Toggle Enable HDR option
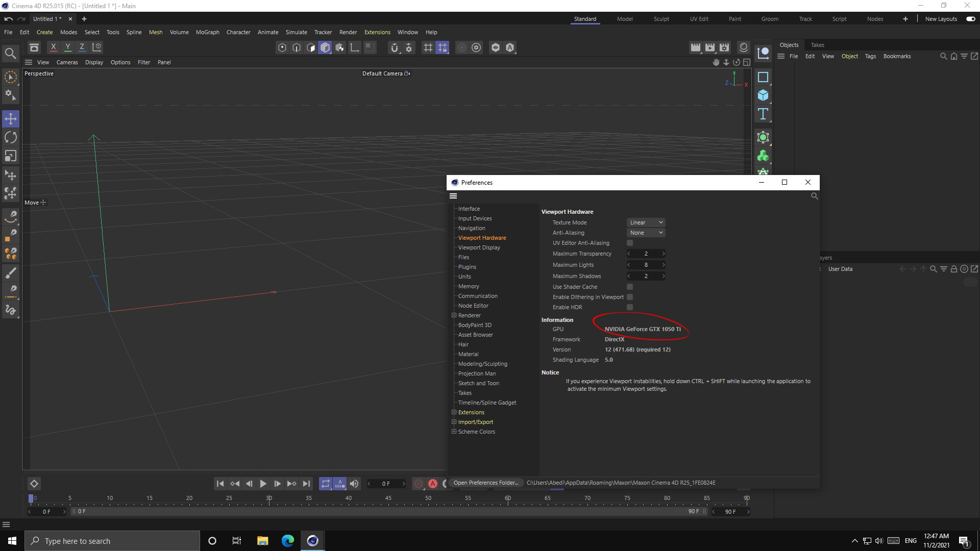 tap(629, 308)
